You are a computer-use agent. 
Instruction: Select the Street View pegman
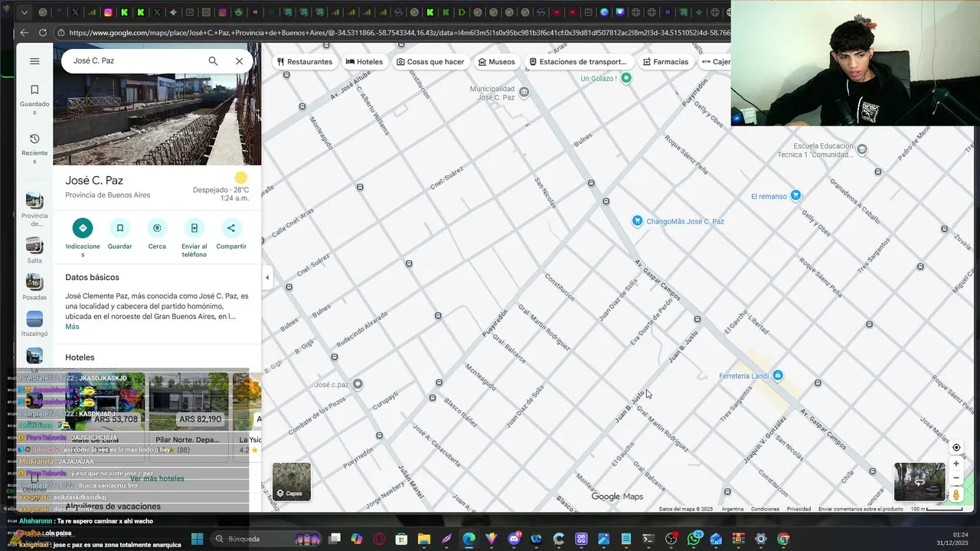956,495
